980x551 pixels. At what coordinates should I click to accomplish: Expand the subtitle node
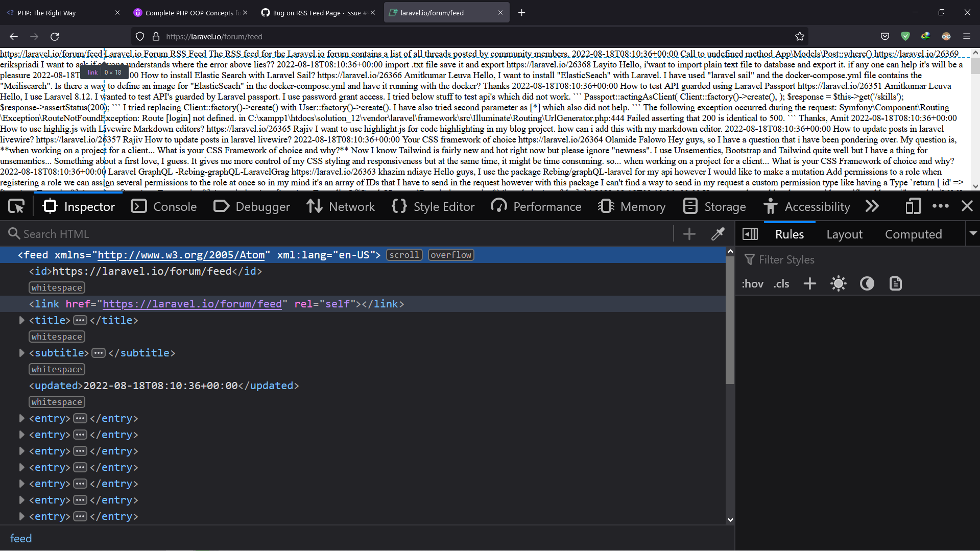[21, 353]
